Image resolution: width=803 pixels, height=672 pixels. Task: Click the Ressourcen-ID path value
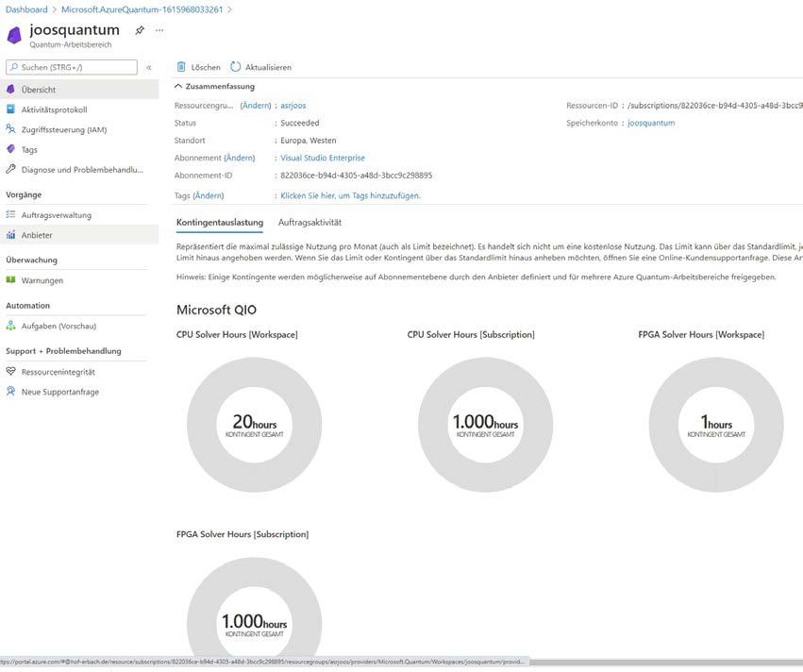pyautogui.click(x=715, y=105)
